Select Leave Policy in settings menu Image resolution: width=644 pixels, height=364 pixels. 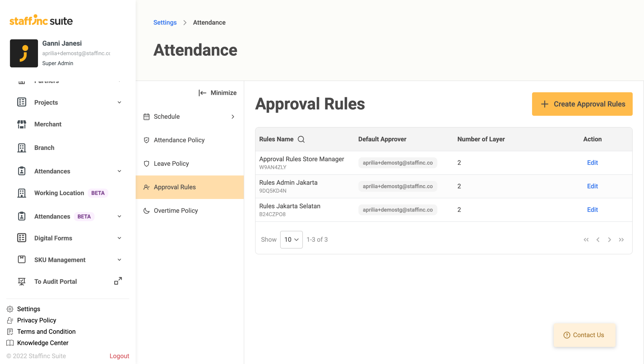click(x=171, y=164)
